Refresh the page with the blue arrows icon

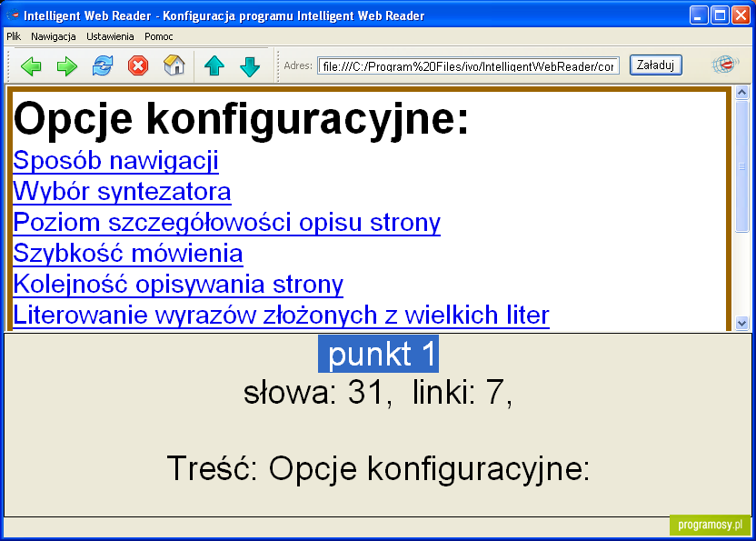pos(103,65)
